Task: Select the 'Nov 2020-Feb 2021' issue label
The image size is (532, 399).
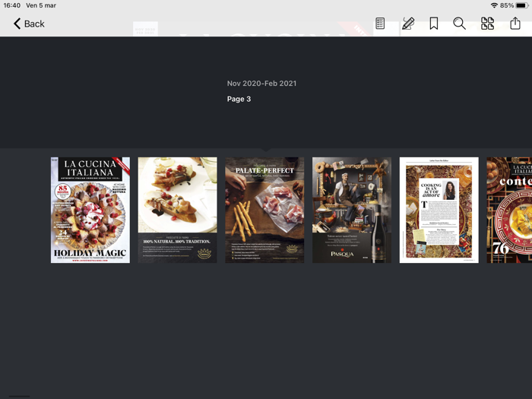Action: (x=261, y=84)
